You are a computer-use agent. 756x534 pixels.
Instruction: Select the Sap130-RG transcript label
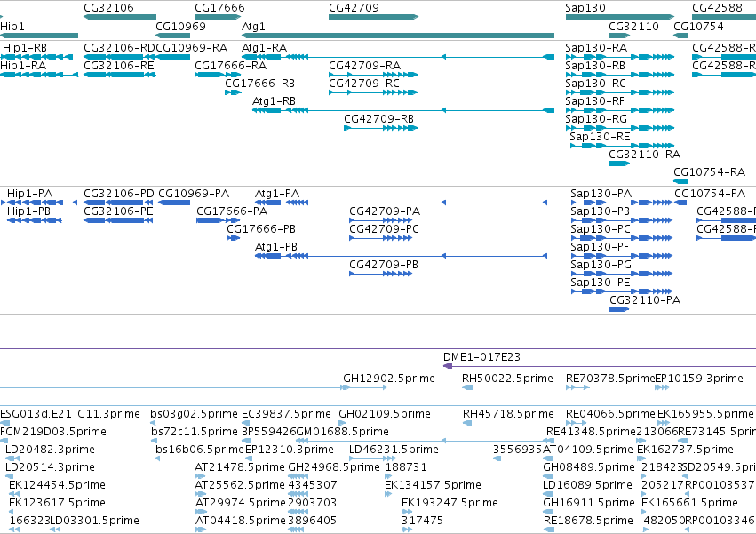[x=596, y=119]
